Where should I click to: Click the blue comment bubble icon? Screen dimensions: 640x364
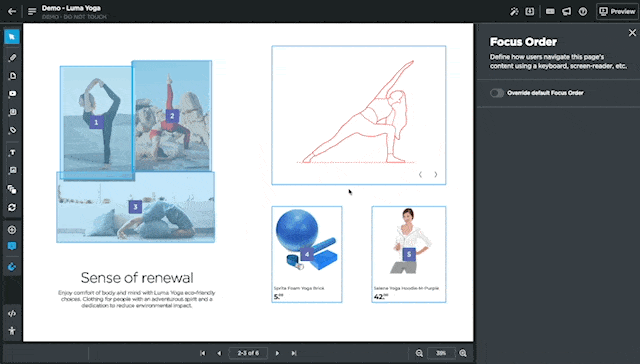point(12,246)
